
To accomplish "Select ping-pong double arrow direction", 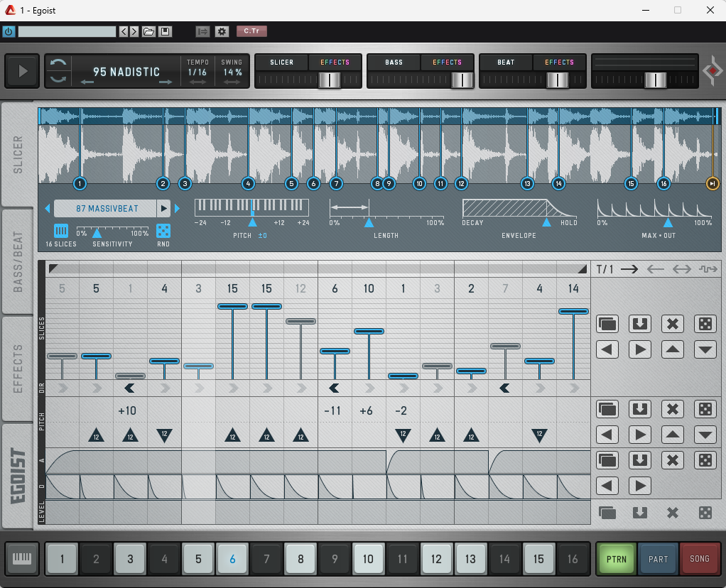I will coord(681,269).
